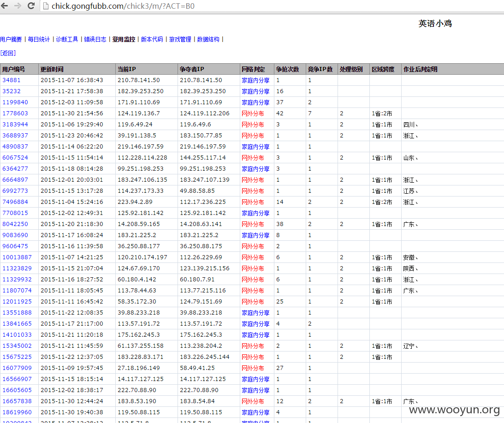Screen dimensions: 504x423
Task: Open 游戏管理 section
Action: [x=180, y=39]
